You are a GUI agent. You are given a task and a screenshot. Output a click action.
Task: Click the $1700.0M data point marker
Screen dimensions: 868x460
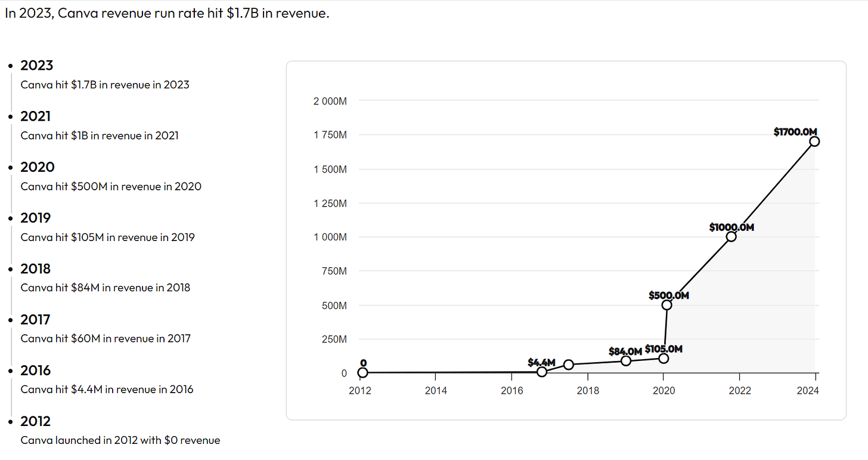815,141
